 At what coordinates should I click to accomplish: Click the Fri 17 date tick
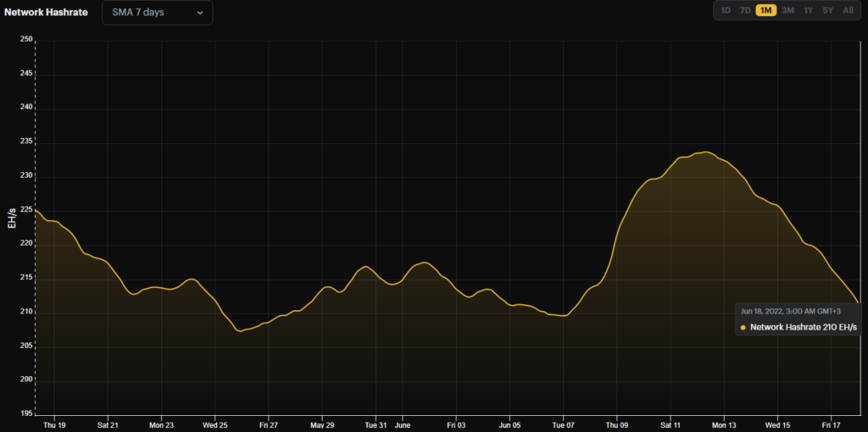(x=832, y=424)
